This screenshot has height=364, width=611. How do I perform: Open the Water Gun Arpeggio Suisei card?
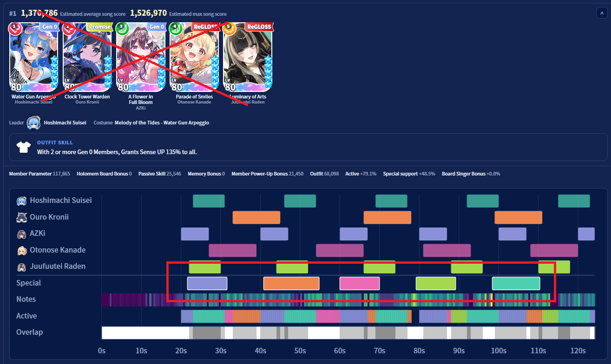click(x=33, y=57)
